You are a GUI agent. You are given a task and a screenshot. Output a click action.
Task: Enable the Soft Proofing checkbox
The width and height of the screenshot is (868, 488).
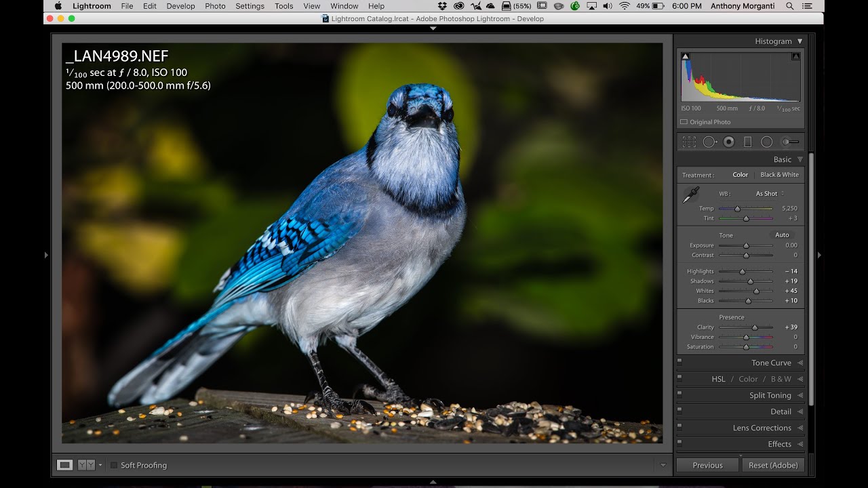coord(114,465)
